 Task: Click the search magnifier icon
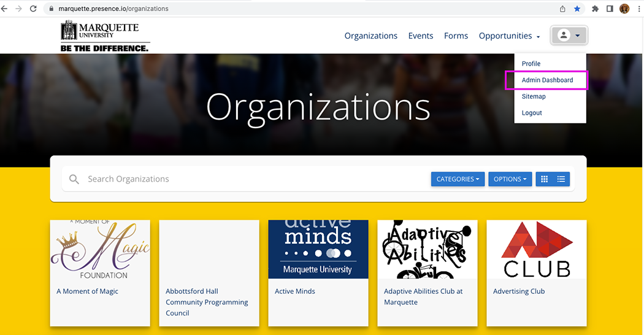tap(74, 179)
